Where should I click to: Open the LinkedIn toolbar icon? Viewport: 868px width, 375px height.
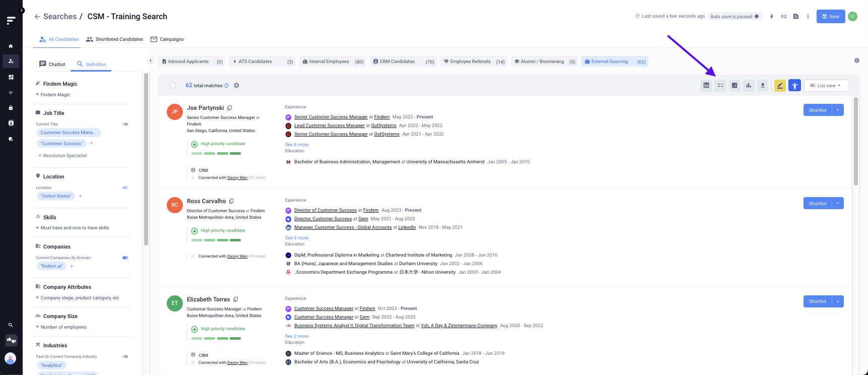pos(706,86)
